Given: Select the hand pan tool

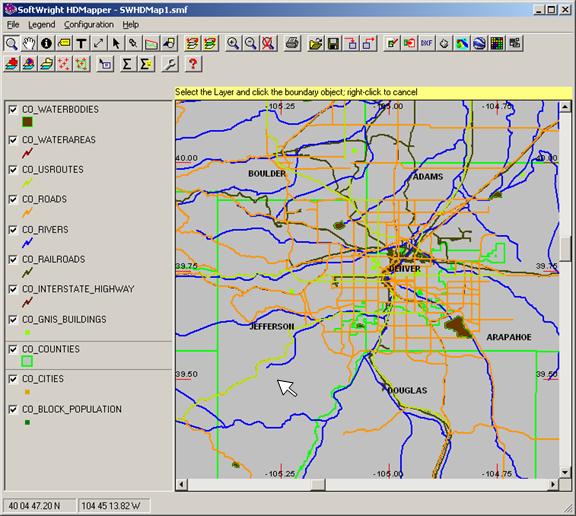Looking at the screenshot, I should click(x=29, y=43).
